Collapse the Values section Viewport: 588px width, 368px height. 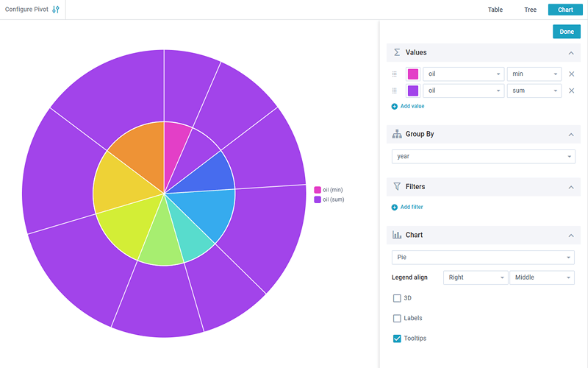(571, 53)
